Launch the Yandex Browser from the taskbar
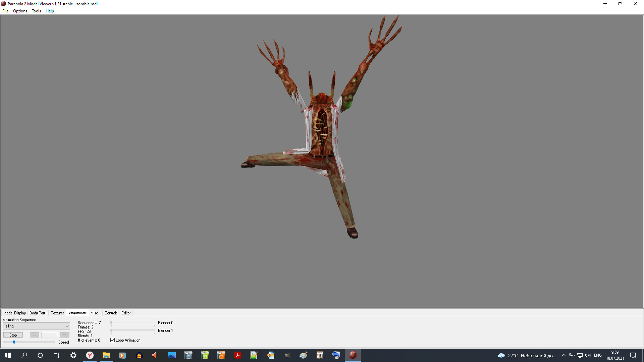The height and width of the screenshot is (362, 644). [x=90, y=355]
